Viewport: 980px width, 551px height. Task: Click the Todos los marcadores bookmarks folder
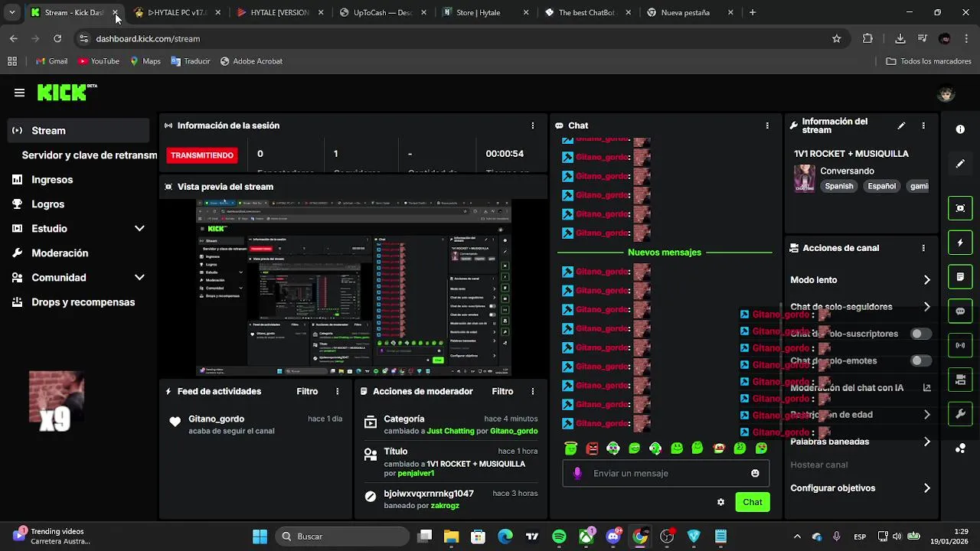[x=929, y=61]
